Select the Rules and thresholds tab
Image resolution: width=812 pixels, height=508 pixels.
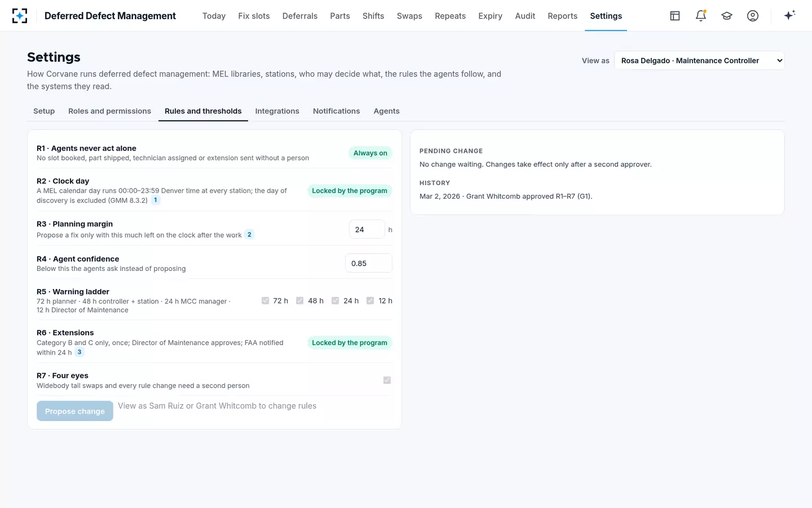point(203,111)
